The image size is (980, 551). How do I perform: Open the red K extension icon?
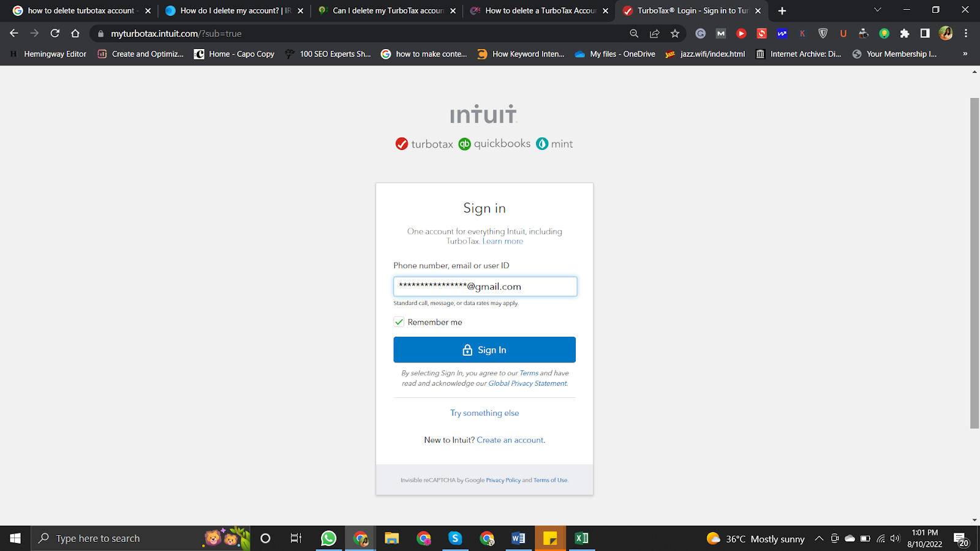(x=802, y=34)
